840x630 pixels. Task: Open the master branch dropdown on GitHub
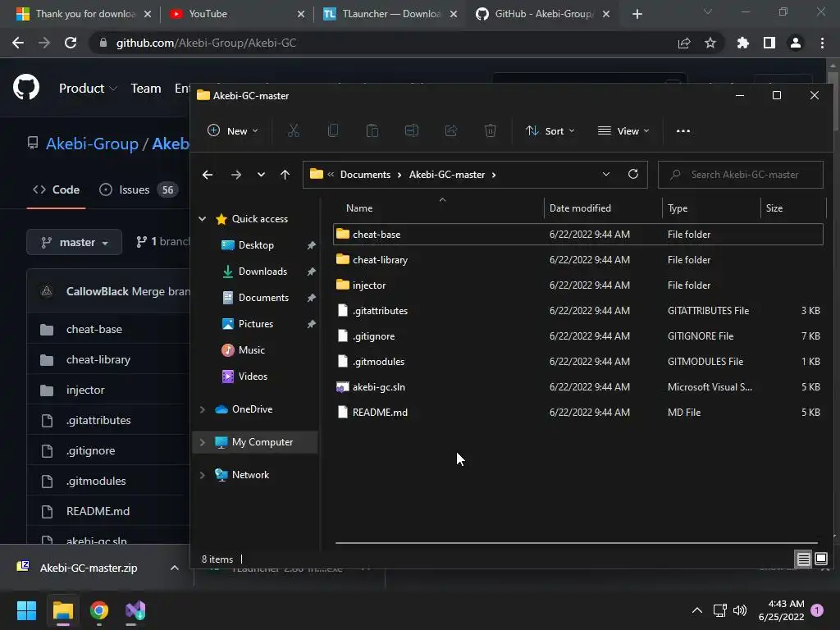click(74, 242)
